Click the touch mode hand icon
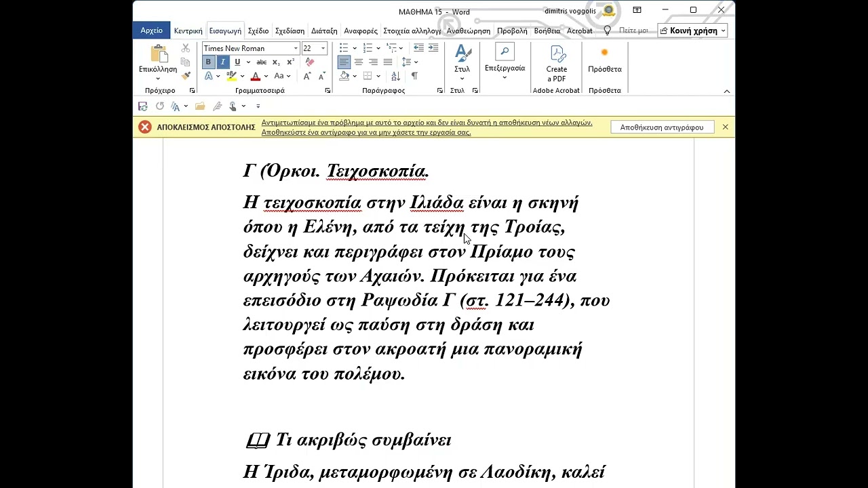The image size is (868, 488). click(233, 106)
